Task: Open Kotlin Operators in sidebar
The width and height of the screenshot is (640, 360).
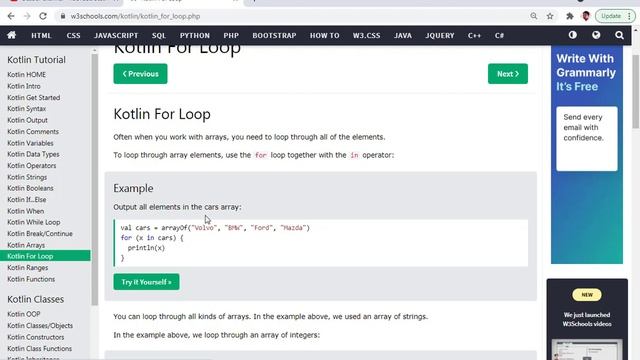Action: (31, 166)
